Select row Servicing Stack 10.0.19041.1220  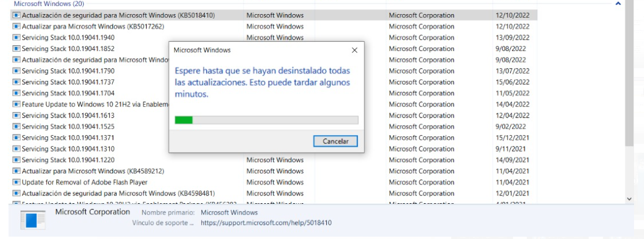point(273,160)
